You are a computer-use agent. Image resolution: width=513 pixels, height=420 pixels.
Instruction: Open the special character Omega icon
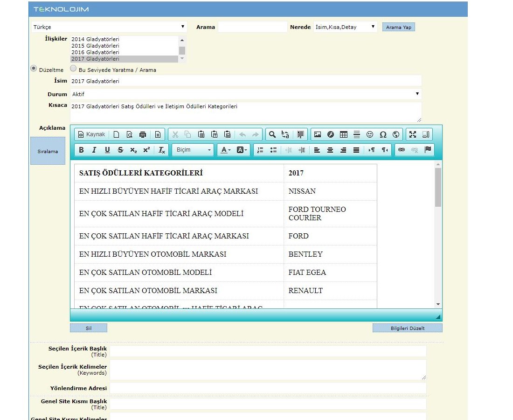click(383, 134)
